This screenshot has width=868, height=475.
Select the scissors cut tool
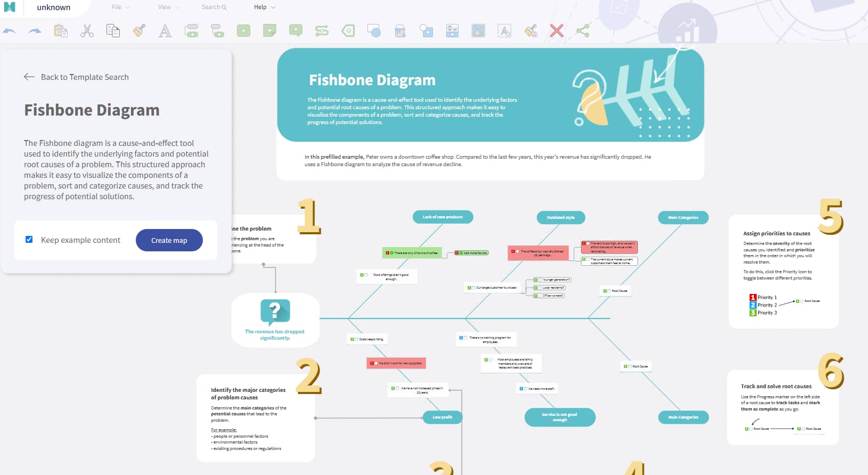[x=87, y=31]
